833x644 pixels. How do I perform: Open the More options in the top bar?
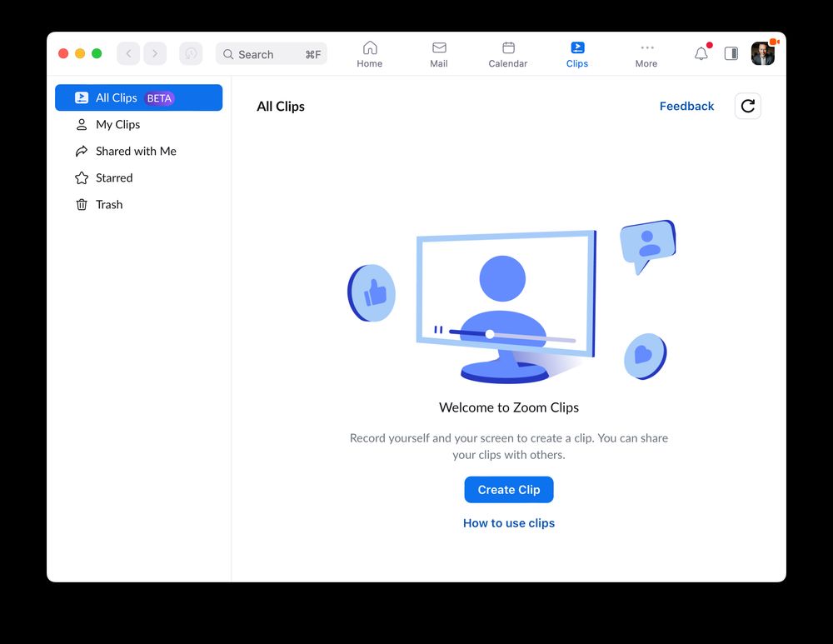[x=646, y=53]
